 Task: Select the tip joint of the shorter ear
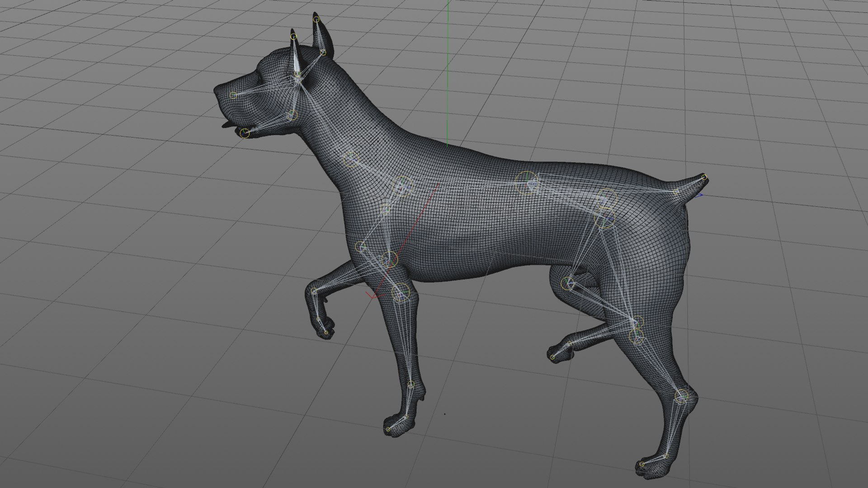pyautogui.click(x=293, y=37)
